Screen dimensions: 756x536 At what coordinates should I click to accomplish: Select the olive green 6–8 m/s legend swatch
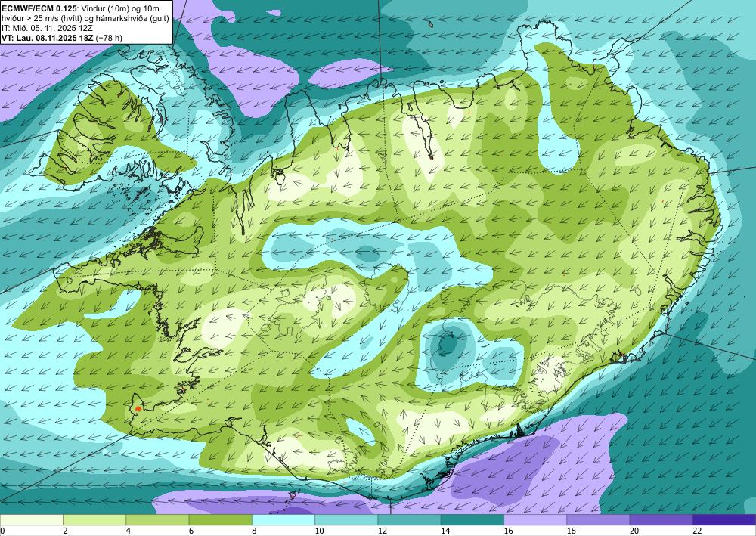pos(220,519)
